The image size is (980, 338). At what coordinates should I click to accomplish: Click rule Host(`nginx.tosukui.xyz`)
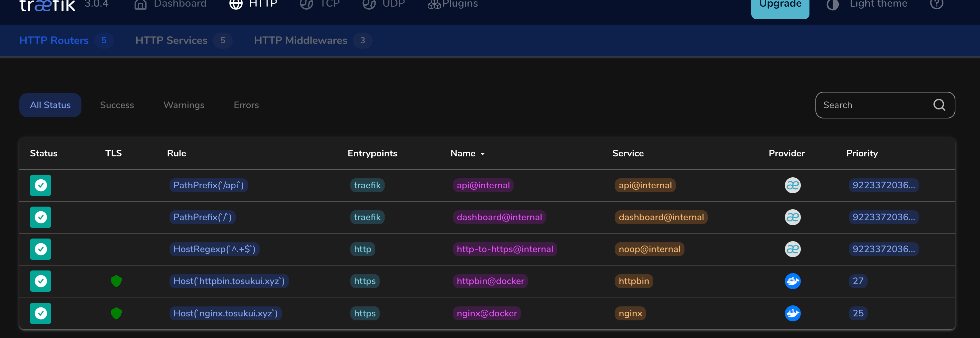[x=226, y=313]
